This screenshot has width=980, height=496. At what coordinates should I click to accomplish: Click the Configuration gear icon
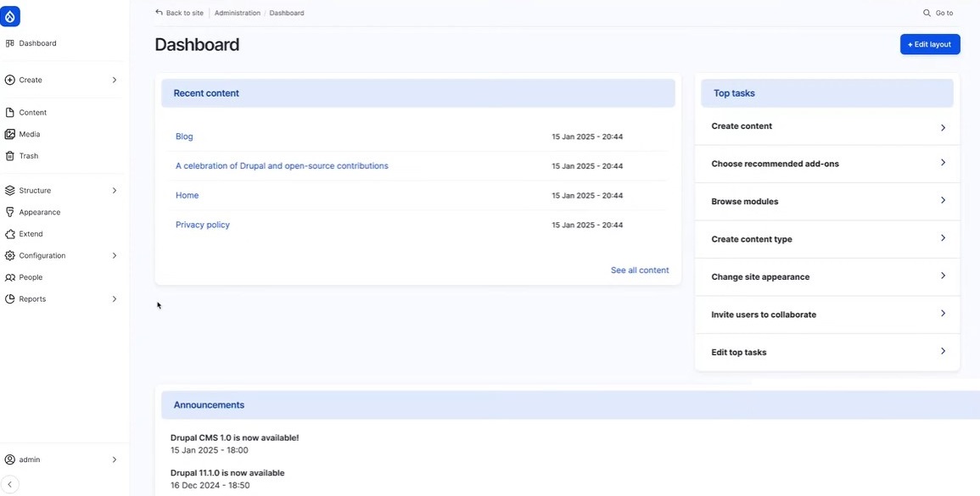(x=9, y=255)
